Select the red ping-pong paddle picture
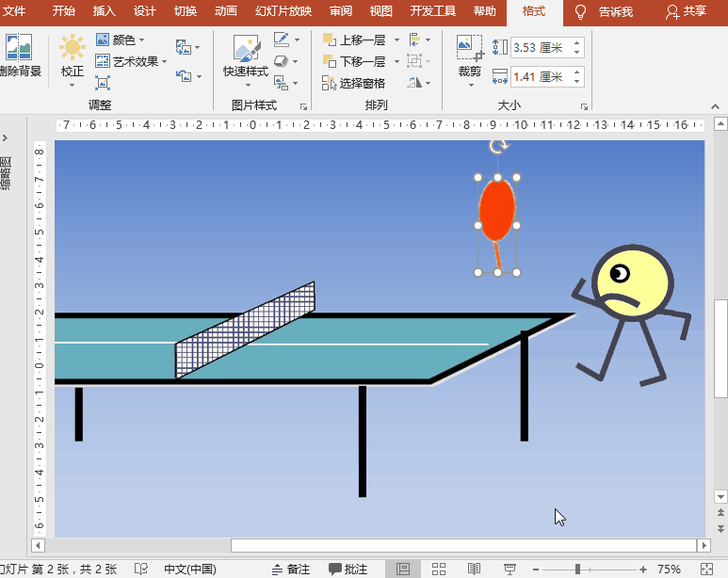The height and width of the screenshot is (578, 728). 496,211
